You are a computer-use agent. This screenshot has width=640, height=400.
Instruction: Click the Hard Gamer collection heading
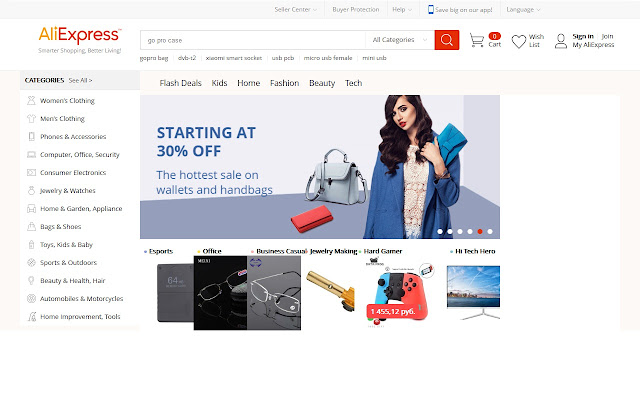tap(383, 251)
